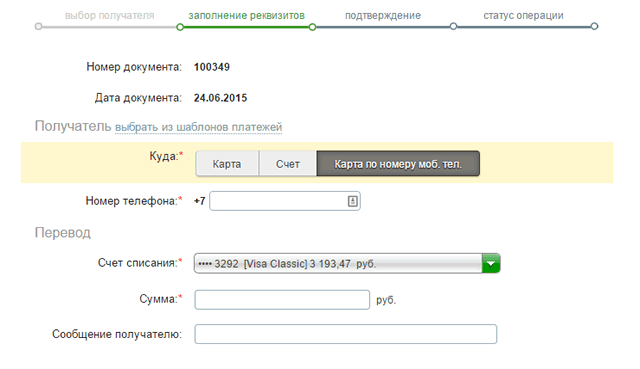Viewport: 640px width, 369px height.
Task: Select статус операции step label
Action: pyautogui.click(x=523, y=16)
